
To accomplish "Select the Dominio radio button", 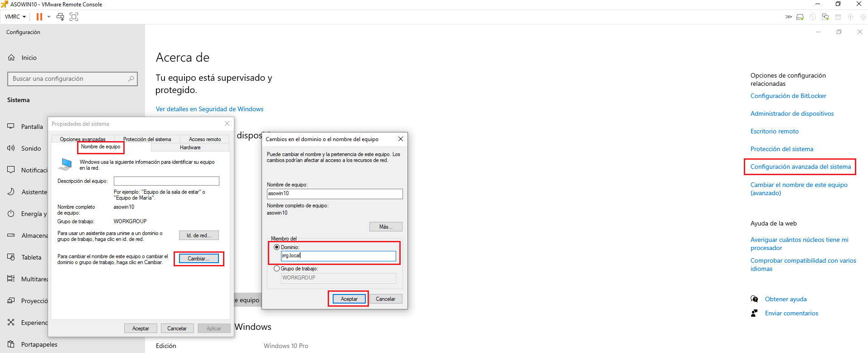I will 276,247.
